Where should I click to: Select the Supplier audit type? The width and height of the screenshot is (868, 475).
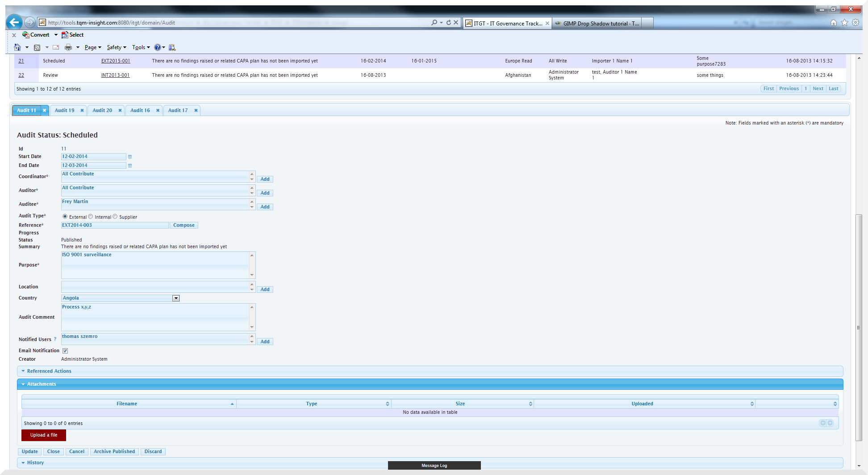(115, 216)
